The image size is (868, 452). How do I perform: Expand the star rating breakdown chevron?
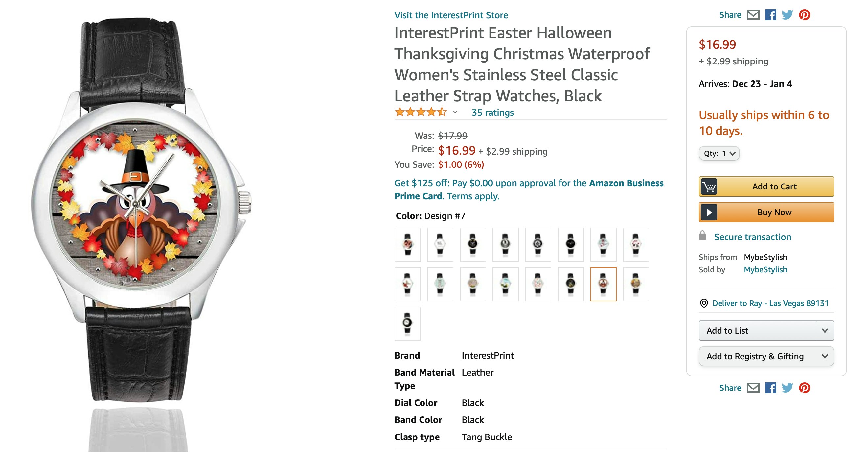coord(455,112)
